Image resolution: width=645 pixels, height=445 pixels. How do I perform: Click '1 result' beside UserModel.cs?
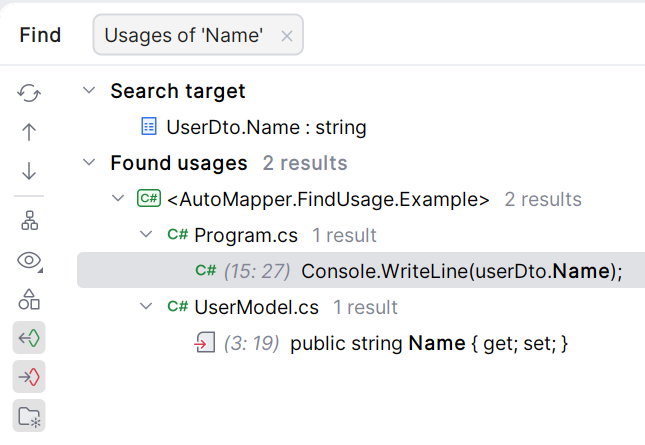[x=365, y=307]
